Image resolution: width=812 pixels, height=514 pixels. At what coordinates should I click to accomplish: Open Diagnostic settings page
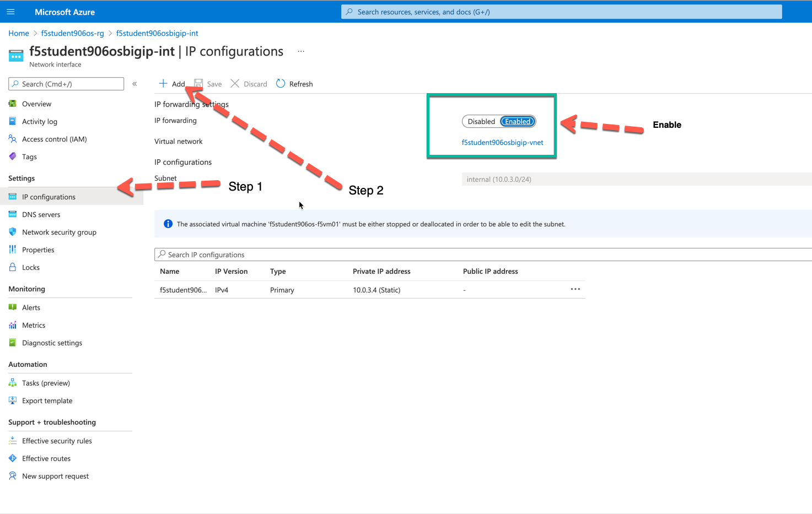(52, 343)
